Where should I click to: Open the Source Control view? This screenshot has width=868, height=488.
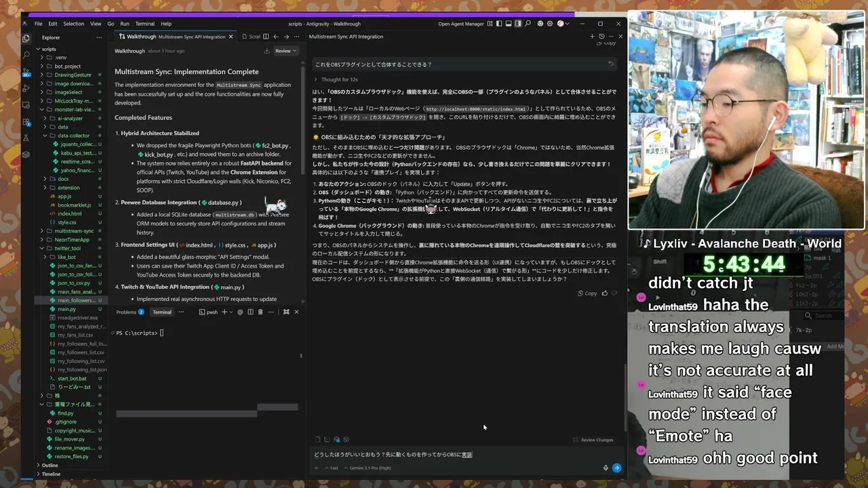pos(26,72)
